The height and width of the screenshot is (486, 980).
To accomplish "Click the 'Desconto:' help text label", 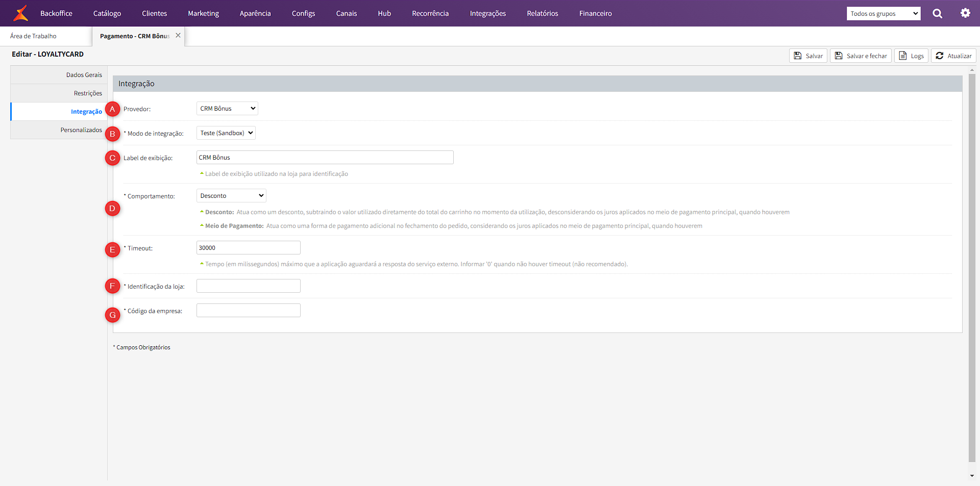I will coord(219,212).
